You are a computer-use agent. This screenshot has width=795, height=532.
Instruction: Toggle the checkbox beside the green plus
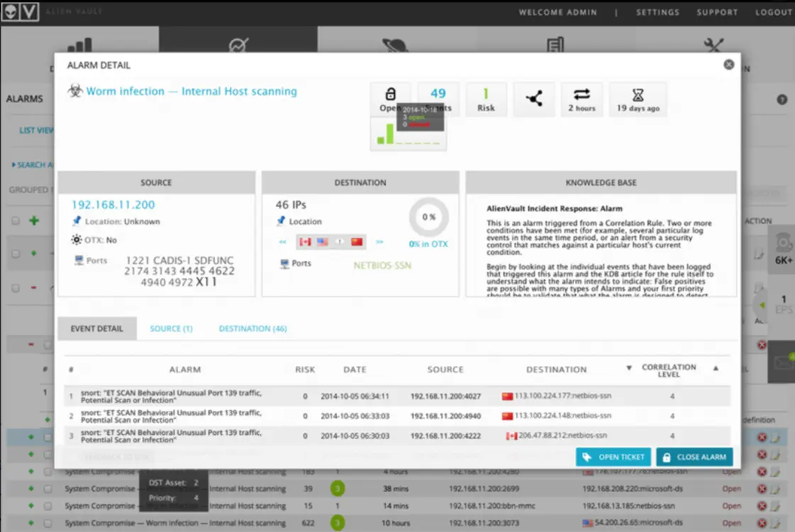coord(15,221)
